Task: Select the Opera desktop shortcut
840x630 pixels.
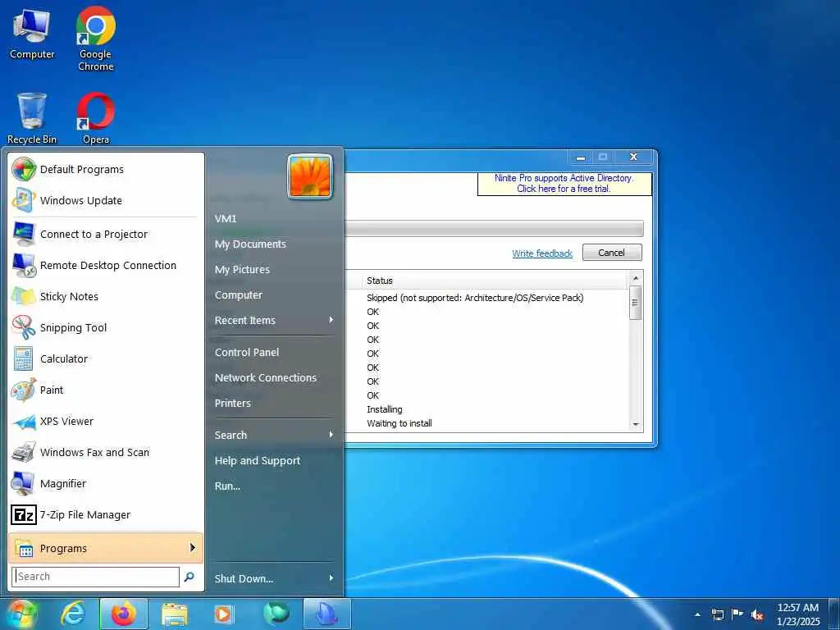Action: [95, 118]
